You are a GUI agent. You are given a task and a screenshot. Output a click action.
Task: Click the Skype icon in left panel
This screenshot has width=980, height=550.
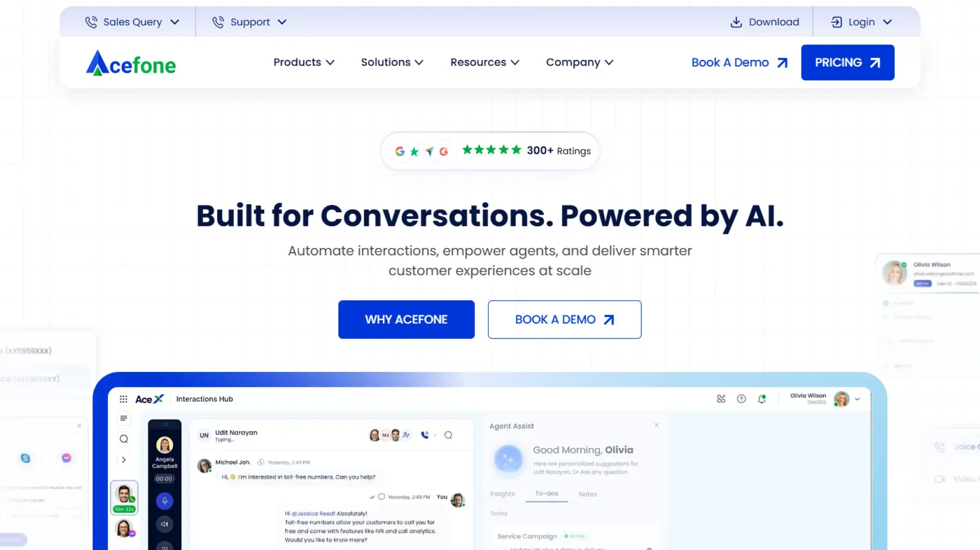[x=25, y=458]
